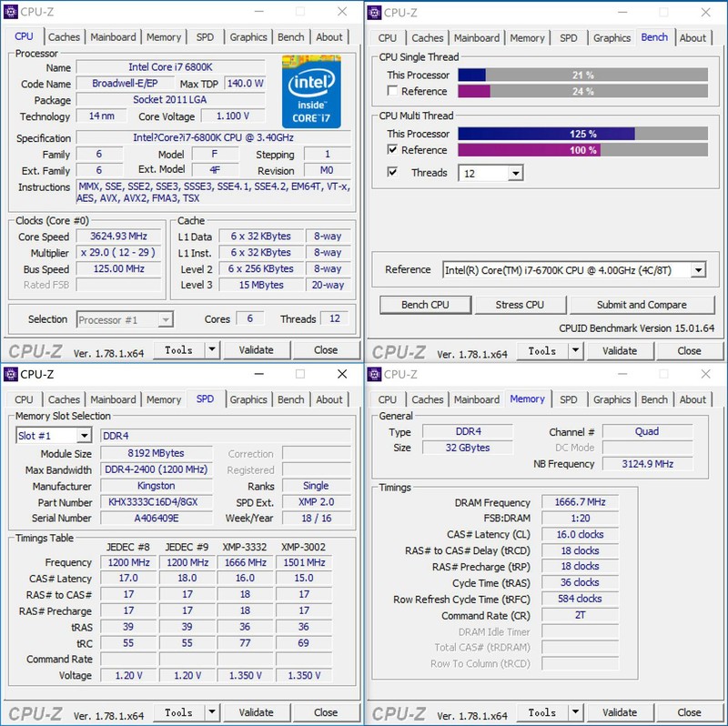
Task: Open Bench tab in SPD window
Action: (x=290, y=399)
